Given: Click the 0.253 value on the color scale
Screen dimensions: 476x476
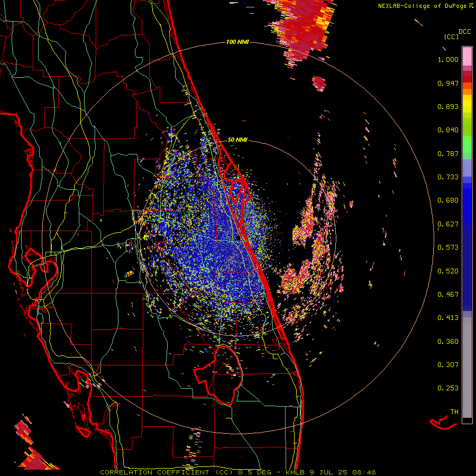Looking at the screenshot, I should [x=448, y=388].
